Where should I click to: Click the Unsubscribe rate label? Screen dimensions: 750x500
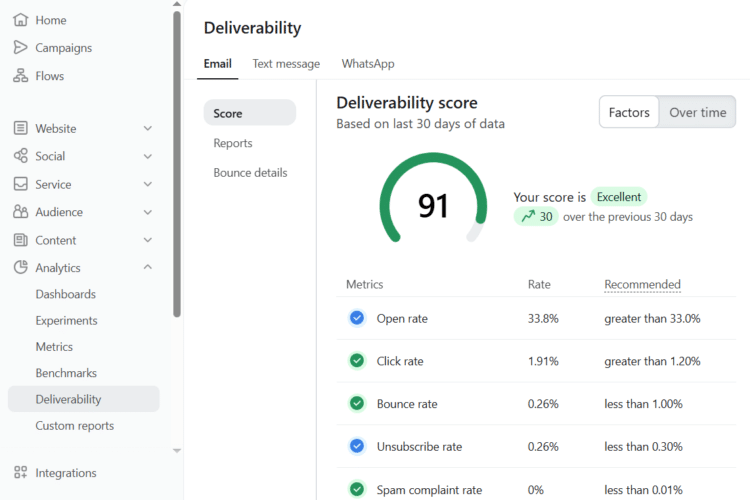419,446
